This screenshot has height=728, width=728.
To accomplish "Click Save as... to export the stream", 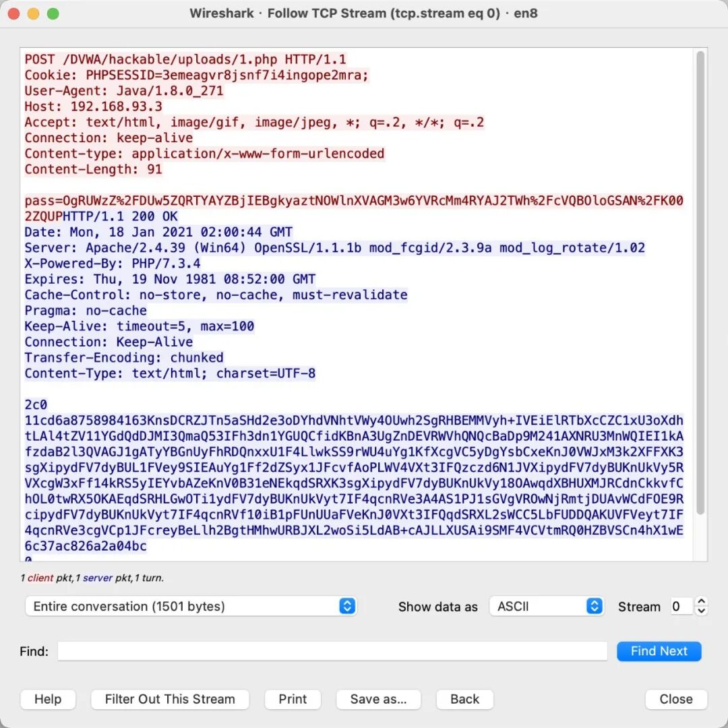I will click(x=378, y=699).
